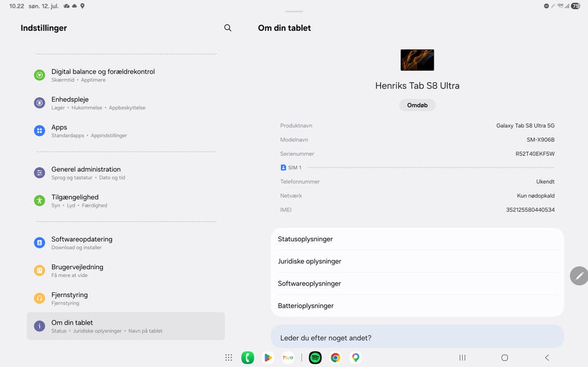Tap model name value SM-X906B
The width and height of the screenshot is (588, 367).
pos(540,140)
